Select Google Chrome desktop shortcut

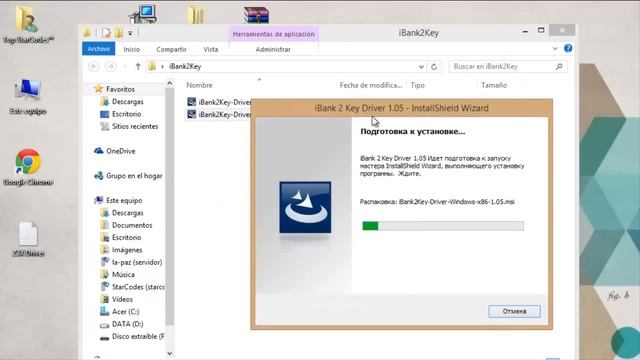(x=28, y=167)
